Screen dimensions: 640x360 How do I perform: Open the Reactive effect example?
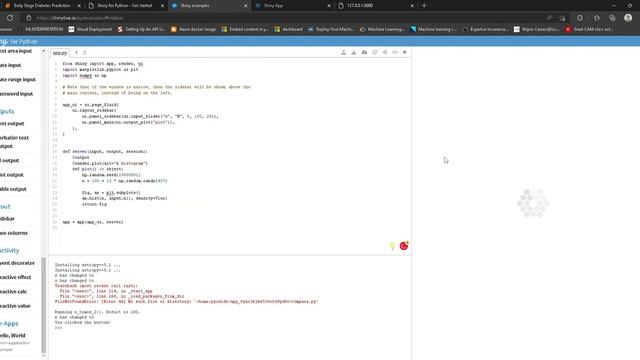click(16, 277)
